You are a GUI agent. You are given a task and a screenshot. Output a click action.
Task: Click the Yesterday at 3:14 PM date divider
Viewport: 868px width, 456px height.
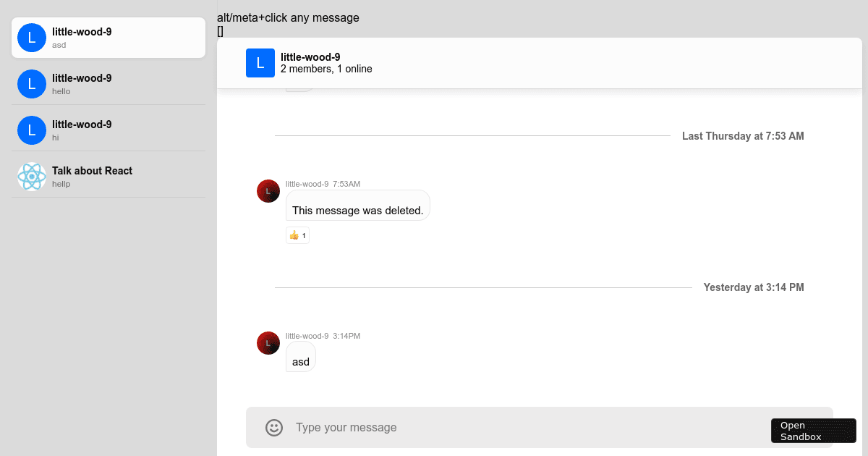[x=754, y=287]
